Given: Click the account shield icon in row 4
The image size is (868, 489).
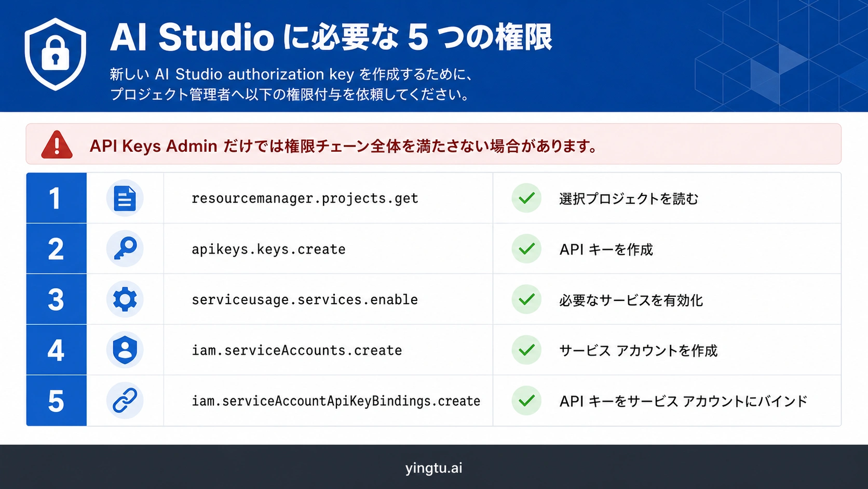Looking at the screenshot, I should point(125,350).
